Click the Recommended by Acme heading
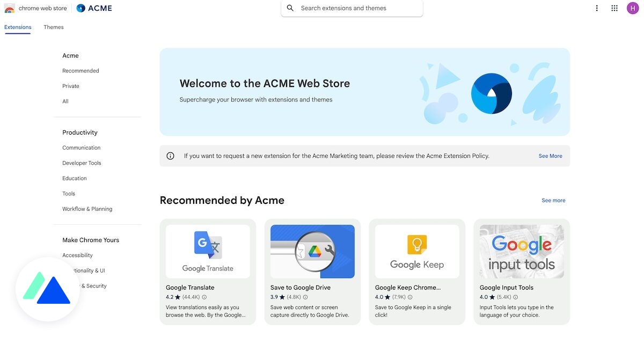Screen dimensions: 644x337 click(x=222, y=200)
